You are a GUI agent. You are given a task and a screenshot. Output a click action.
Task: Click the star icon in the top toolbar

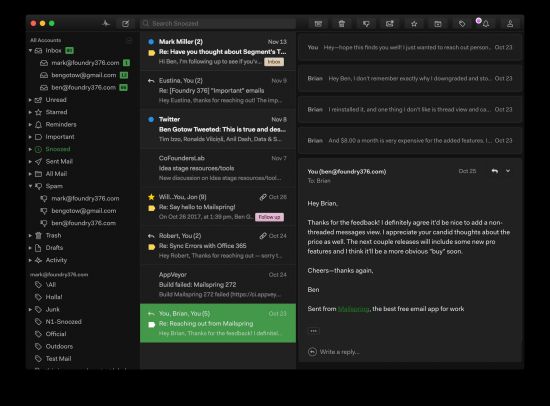[414, 24]
